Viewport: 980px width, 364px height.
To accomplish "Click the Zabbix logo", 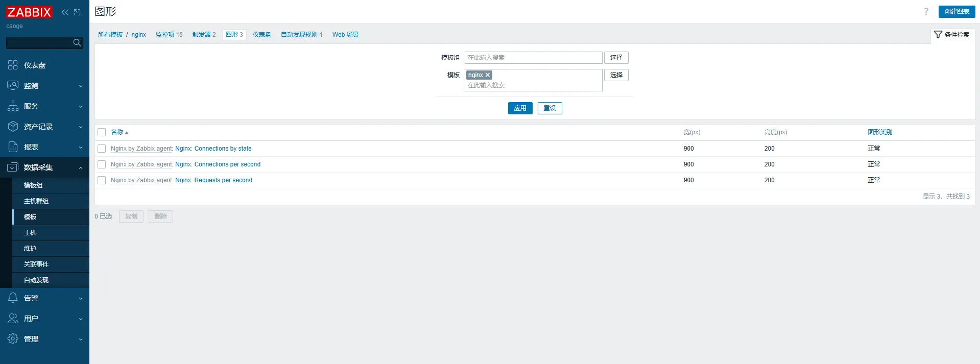I will click(x=29, y=12).
